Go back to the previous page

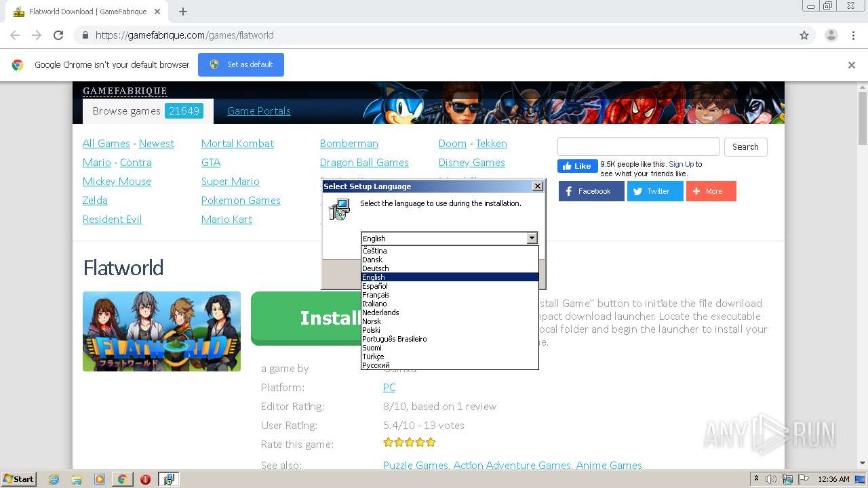point(15,35)
